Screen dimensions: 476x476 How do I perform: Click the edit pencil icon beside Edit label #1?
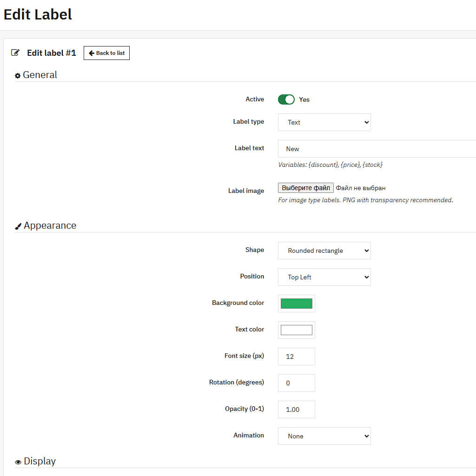click(15, 53)
